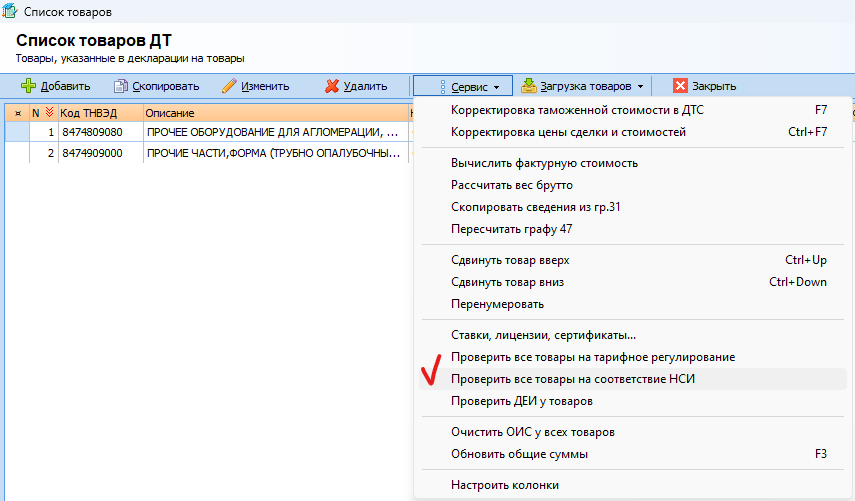Click the Загрузка товаров button label
The width and height of the screenshot is (855, 501).
[586, 86]
